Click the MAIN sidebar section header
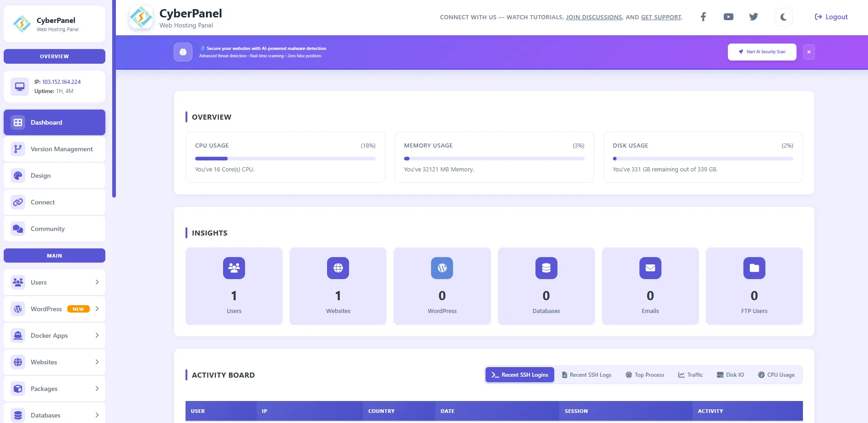This screenshot has height=423, width=868. (55, 256)
